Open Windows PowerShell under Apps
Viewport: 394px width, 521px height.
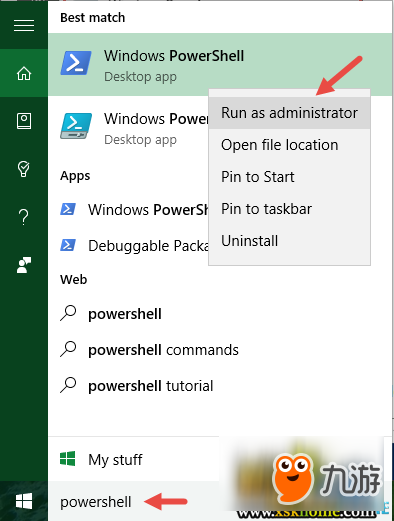pos(128,210)
